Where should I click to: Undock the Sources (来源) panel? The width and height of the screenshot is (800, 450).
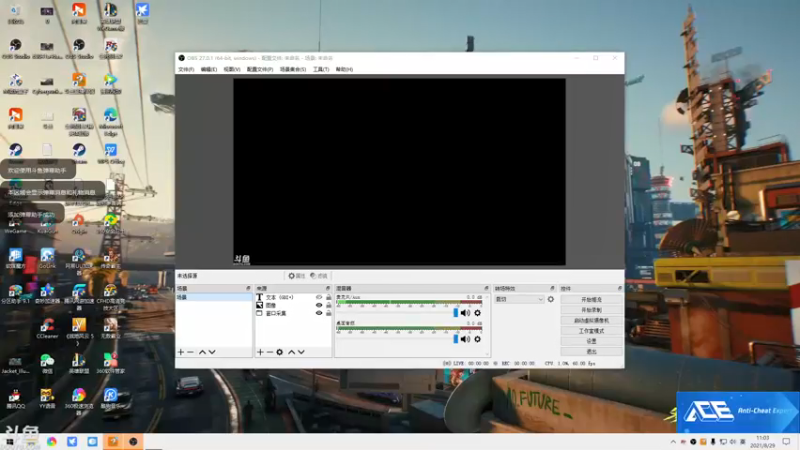click(328, 289)
